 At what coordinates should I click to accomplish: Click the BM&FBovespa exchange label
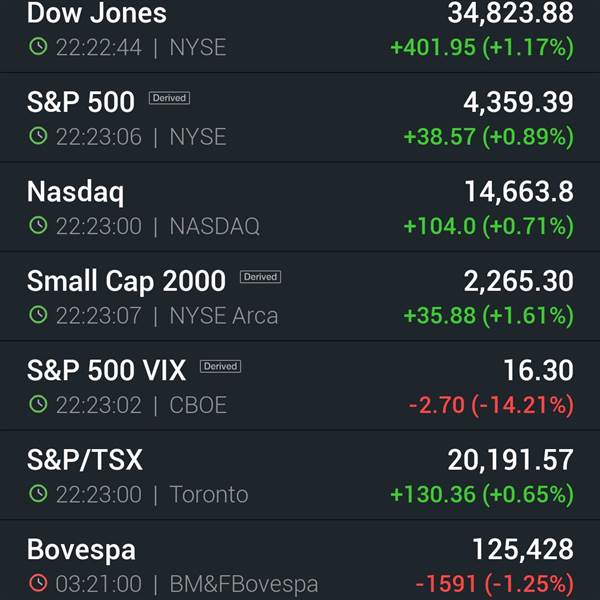[244, 584]
